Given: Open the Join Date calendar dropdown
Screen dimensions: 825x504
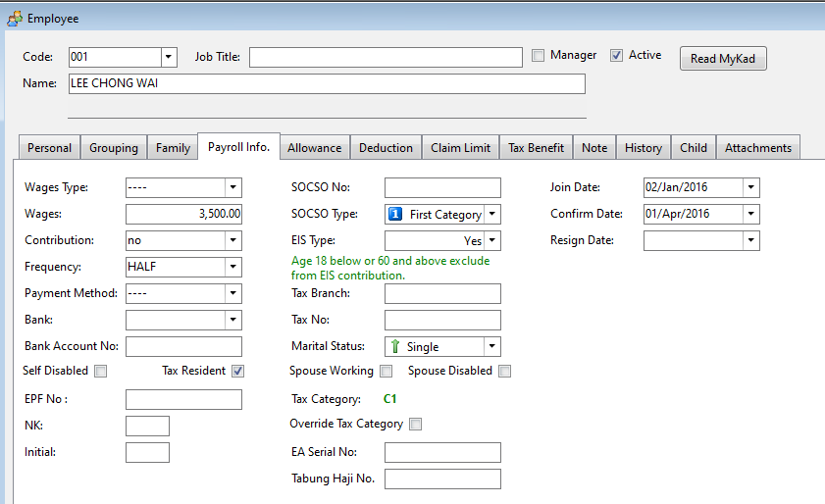Looking at the screenshot, I should 750,187.
